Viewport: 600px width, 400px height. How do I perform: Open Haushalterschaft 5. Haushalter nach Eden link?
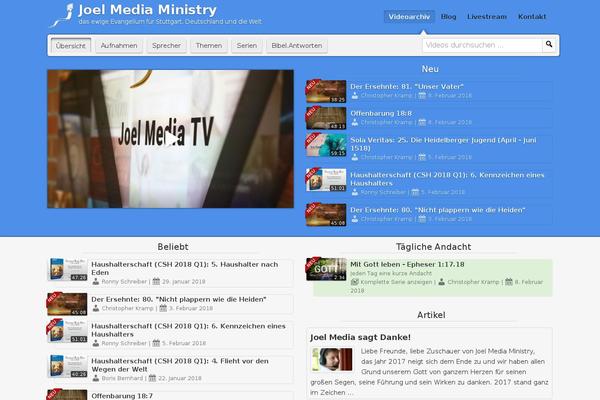(184, 268)
